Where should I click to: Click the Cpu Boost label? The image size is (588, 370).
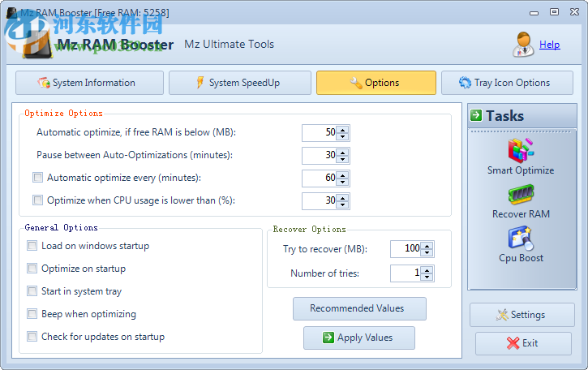521,258
